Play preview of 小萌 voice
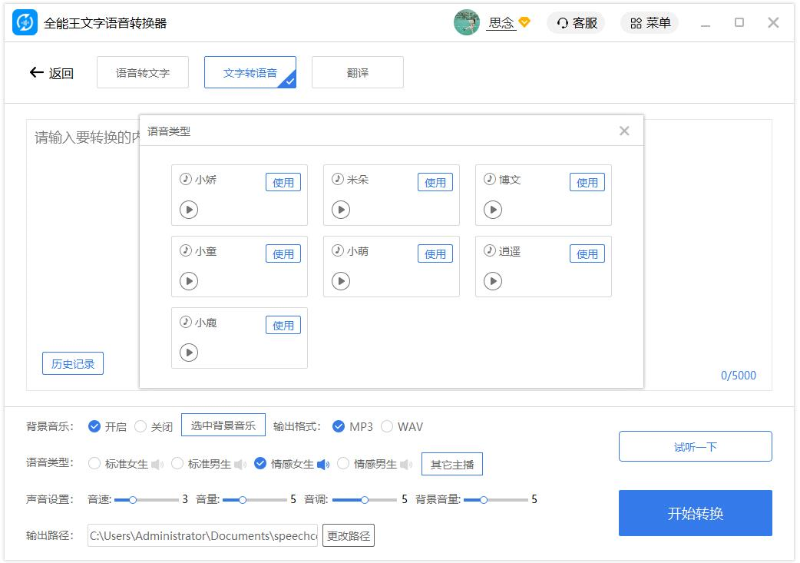Screen dimensions: 800x563 [x=341, y=282]
